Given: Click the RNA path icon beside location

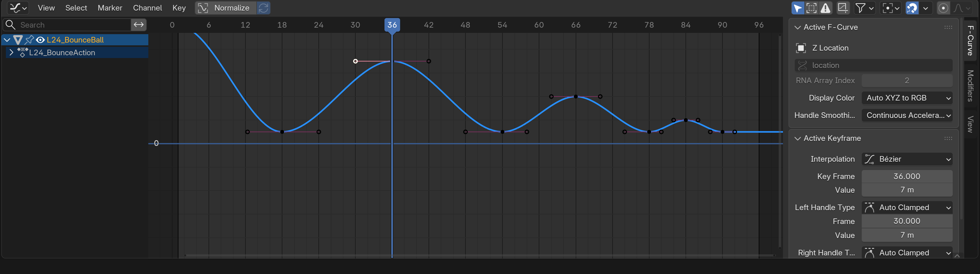Looking at the screenshot, I should click(802, 65).
